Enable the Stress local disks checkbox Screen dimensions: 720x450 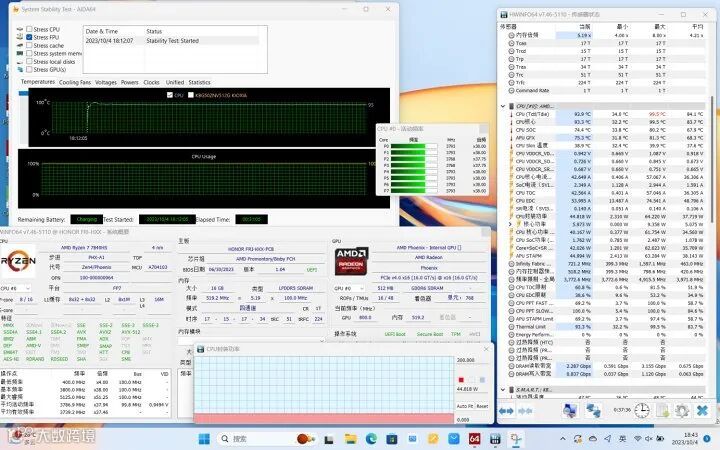[x=29, y=62]
